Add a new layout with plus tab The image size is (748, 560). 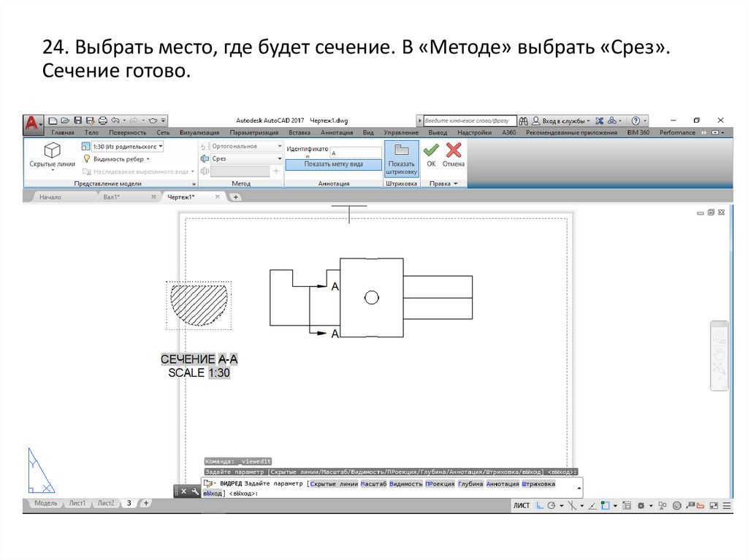point(146,503)
